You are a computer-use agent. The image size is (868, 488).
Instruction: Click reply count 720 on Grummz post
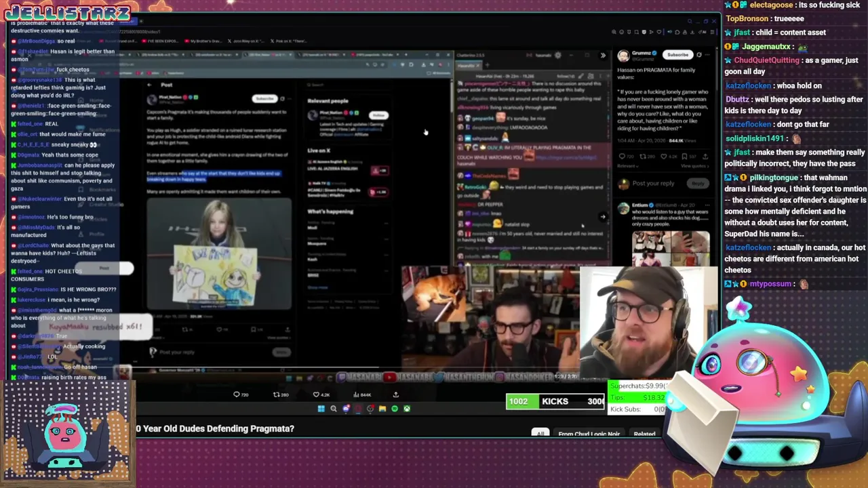(x=626, y=157)
